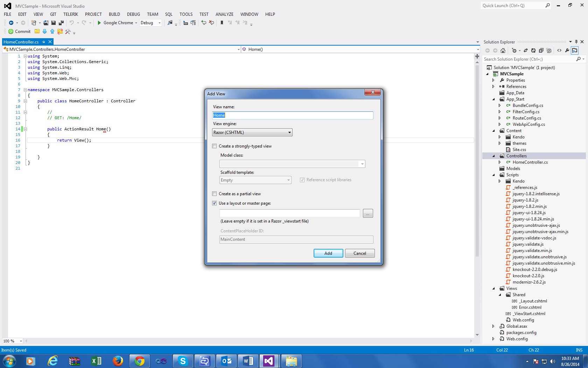Start debugging with the green play icon
588x368 pixels.
point(99,23)
